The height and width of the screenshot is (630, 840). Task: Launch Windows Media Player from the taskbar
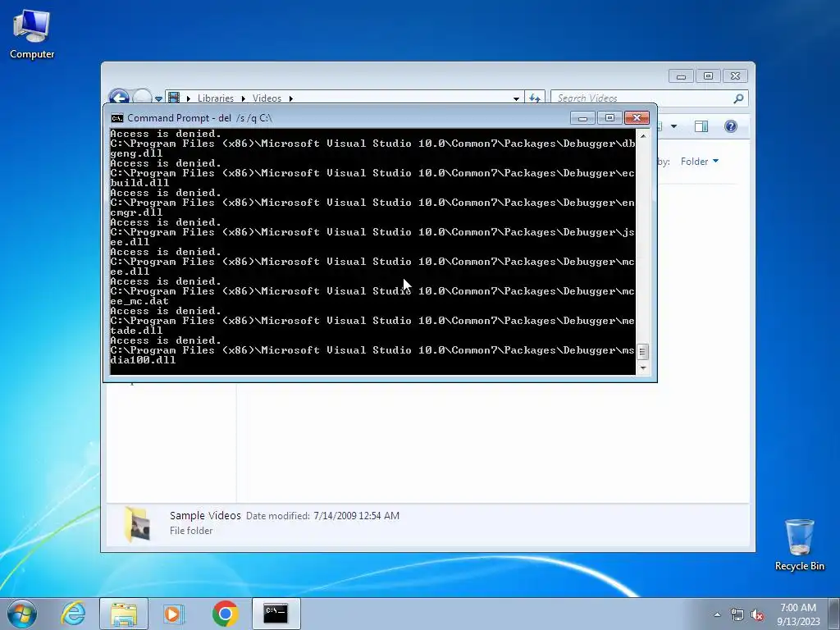(174, 614)
